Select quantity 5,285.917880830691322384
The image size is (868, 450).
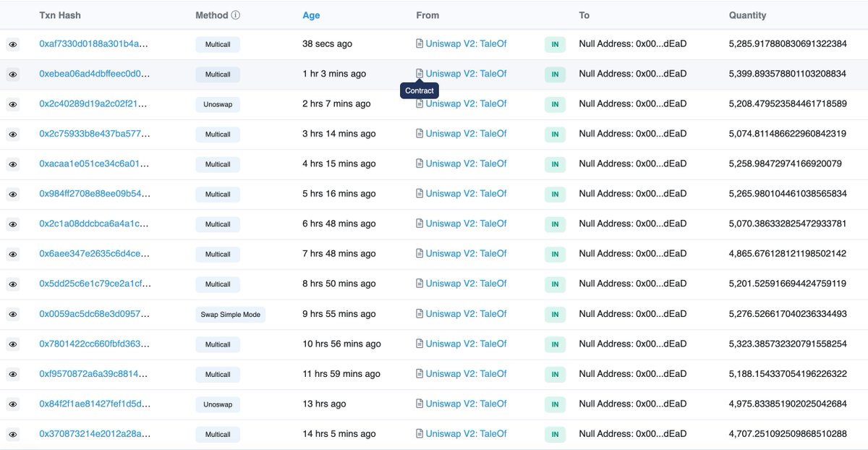(x=788, y=44)
